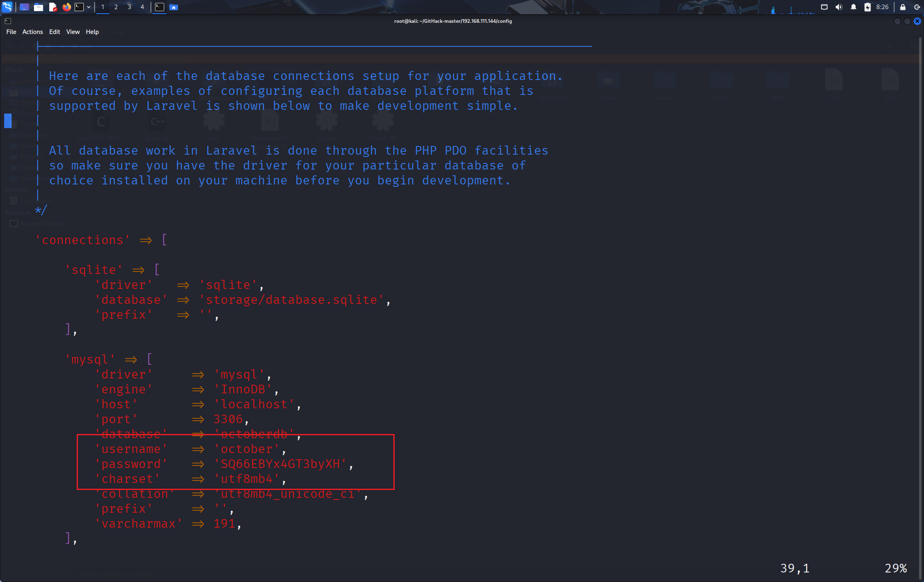Click the volume speaker icon
The height and width of the screenshot is (582, 924).
839,7
